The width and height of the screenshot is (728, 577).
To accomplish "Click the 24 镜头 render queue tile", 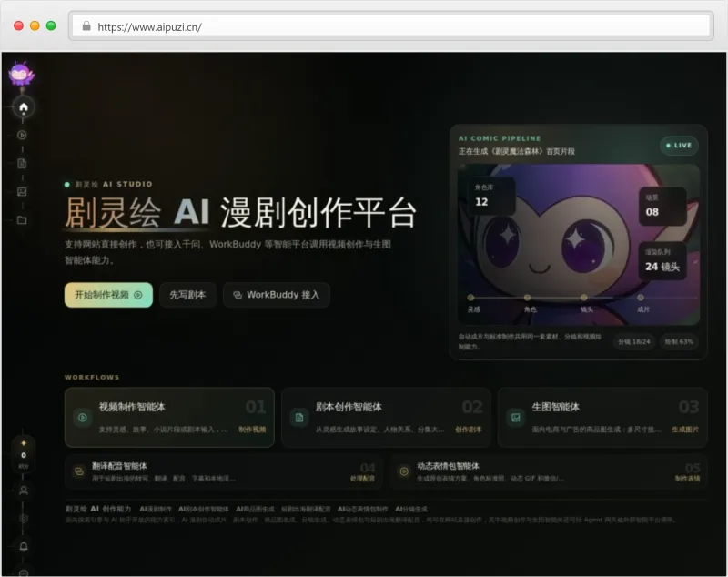I will 662,261.
